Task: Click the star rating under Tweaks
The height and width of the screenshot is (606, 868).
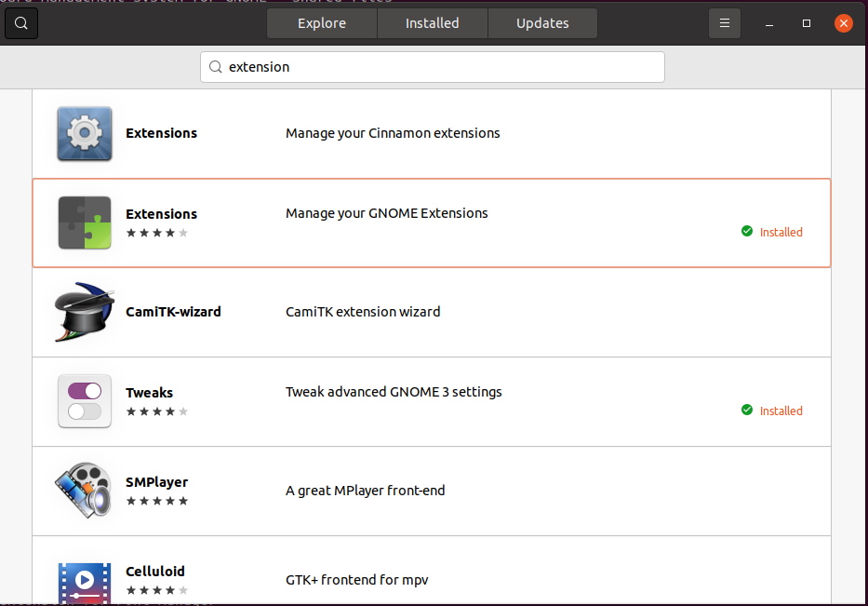Action: coord(157,411)
